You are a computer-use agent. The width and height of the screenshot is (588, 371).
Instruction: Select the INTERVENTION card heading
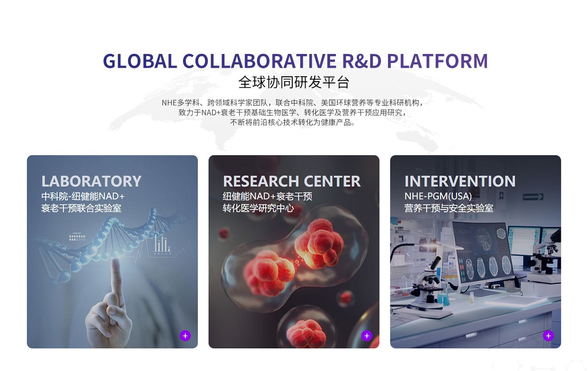point(460,181)
